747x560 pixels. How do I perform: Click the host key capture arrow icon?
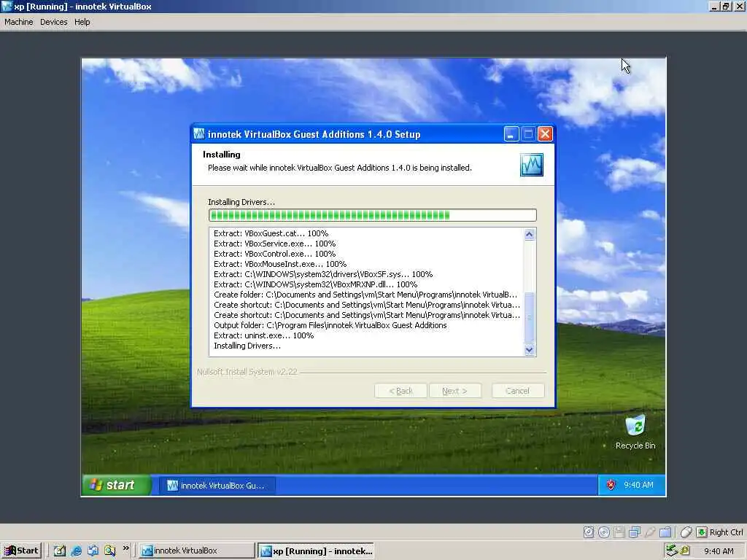click(x=701, y=532)
